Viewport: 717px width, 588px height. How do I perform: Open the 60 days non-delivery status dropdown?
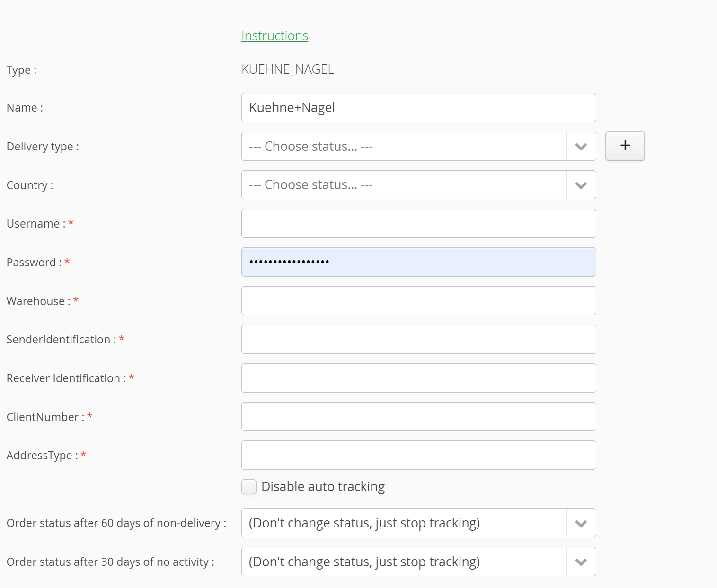pos(418,523)
